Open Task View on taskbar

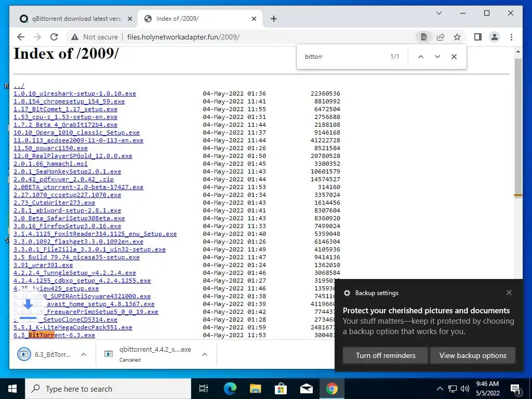(204, 389)
